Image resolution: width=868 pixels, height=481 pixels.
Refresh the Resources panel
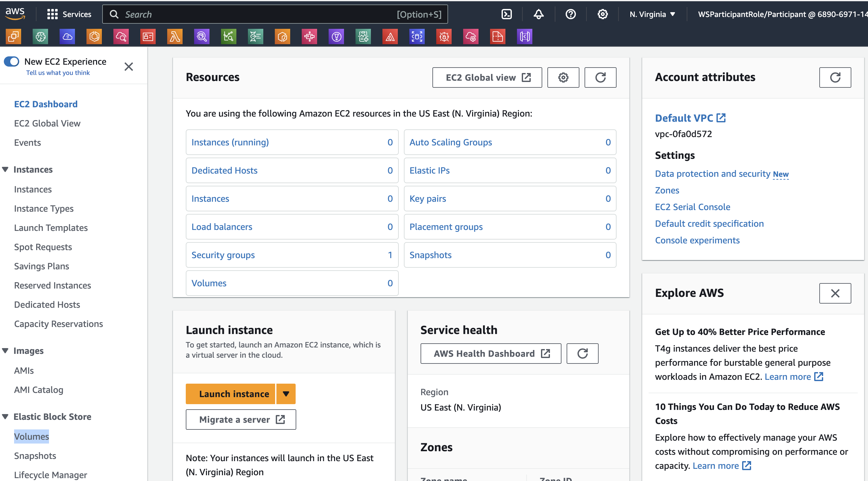click(601, 77)
